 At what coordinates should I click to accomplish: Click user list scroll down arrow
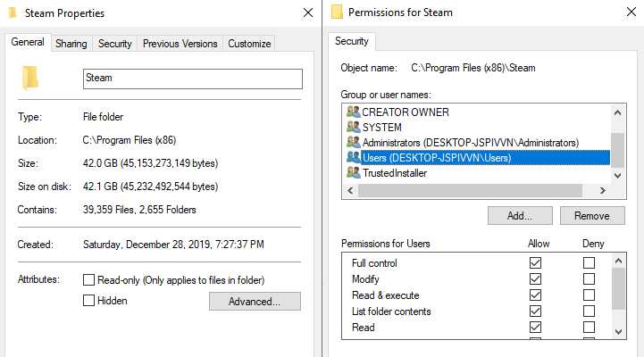point(617,175)
